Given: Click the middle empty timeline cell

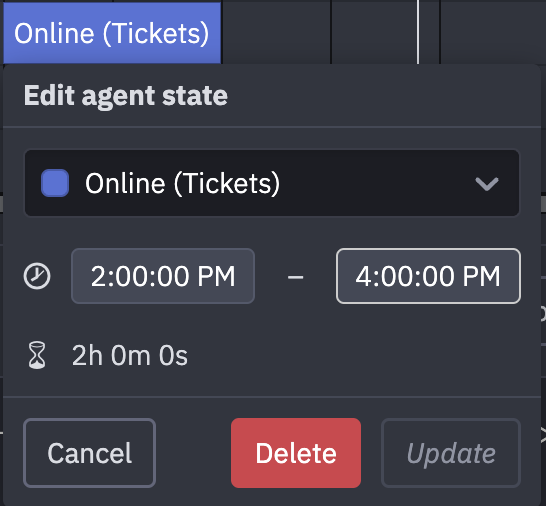Looking at the screenshot, I should 385,32.
